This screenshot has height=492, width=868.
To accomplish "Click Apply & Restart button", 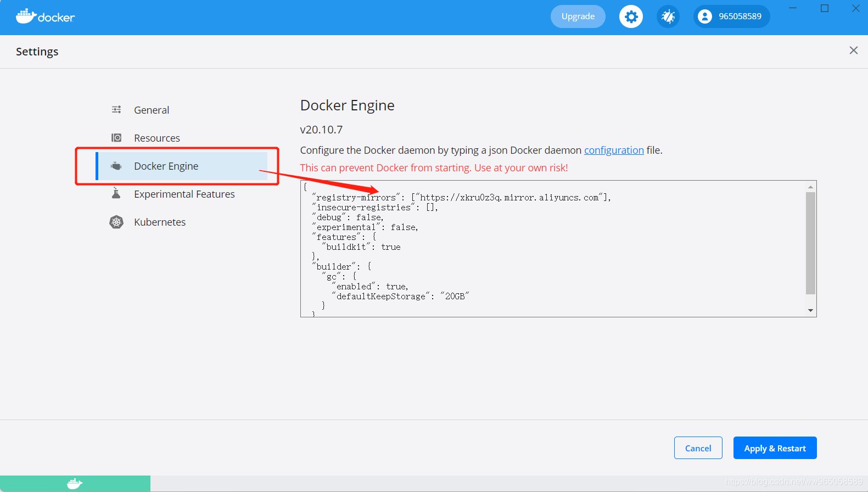I will [775, 448].
